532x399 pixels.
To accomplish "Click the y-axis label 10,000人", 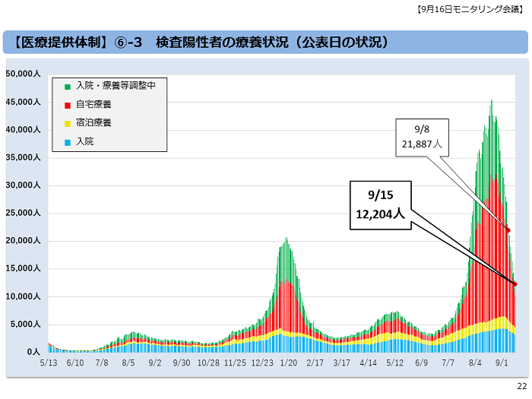I will [23, 297].
